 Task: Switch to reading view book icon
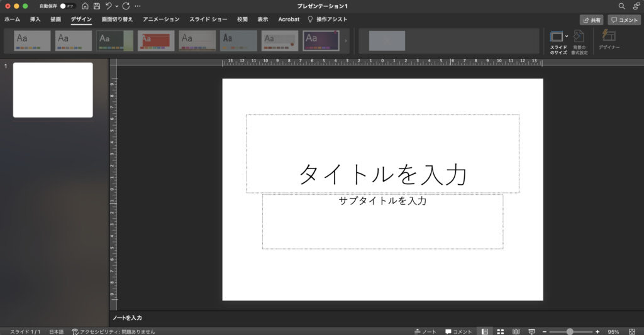[x=516, y=331]
